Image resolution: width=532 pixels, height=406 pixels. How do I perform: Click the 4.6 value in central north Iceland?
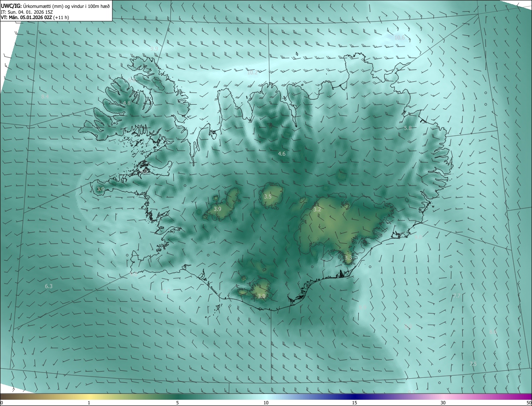tap(282, 154)
